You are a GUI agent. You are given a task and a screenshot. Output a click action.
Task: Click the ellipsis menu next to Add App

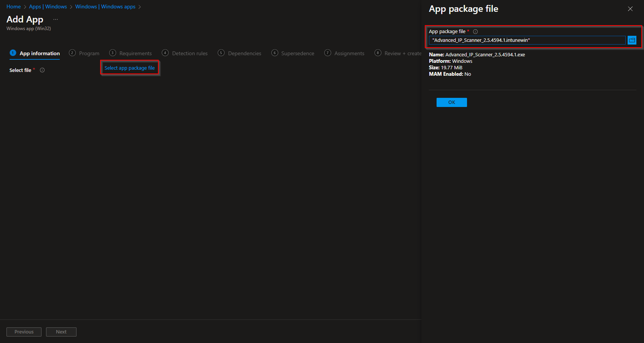tap(56, 19)
